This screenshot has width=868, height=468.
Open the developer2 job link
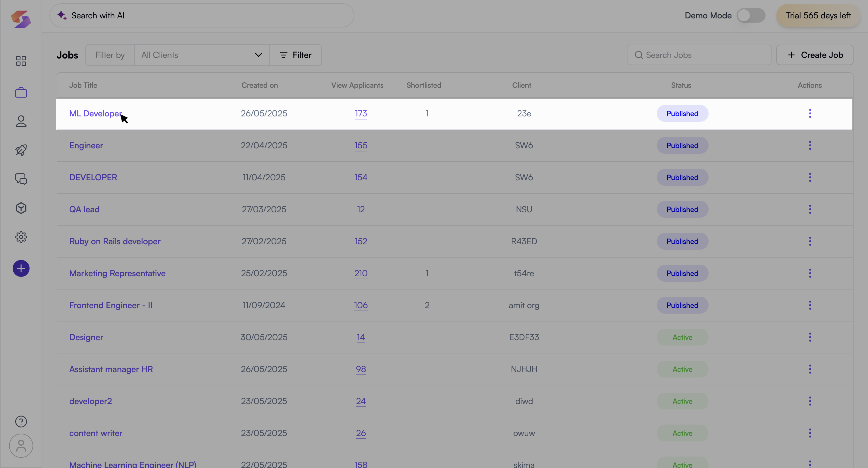point(91,401)
